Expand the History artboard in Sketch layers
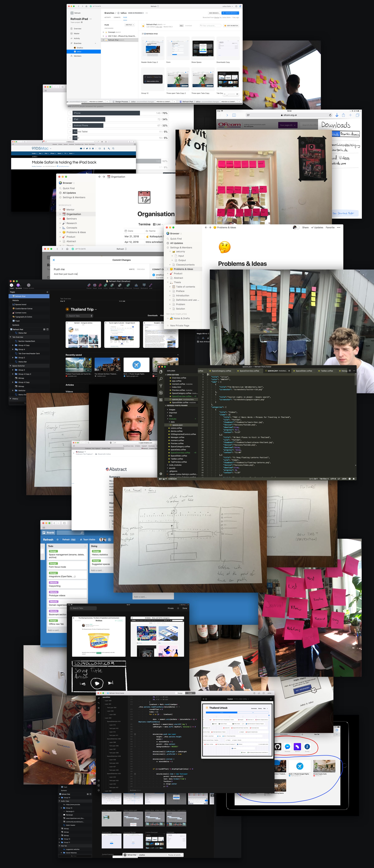 point(10,399)
